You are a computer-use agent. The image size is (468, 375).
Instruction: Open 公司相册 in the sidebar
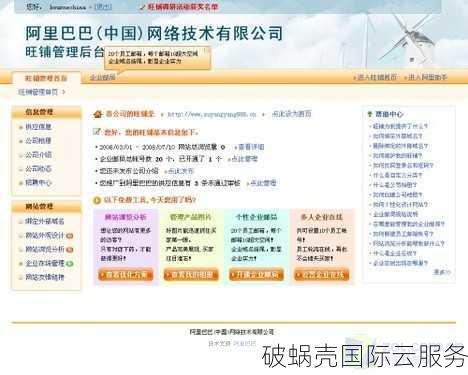point(38,141)
